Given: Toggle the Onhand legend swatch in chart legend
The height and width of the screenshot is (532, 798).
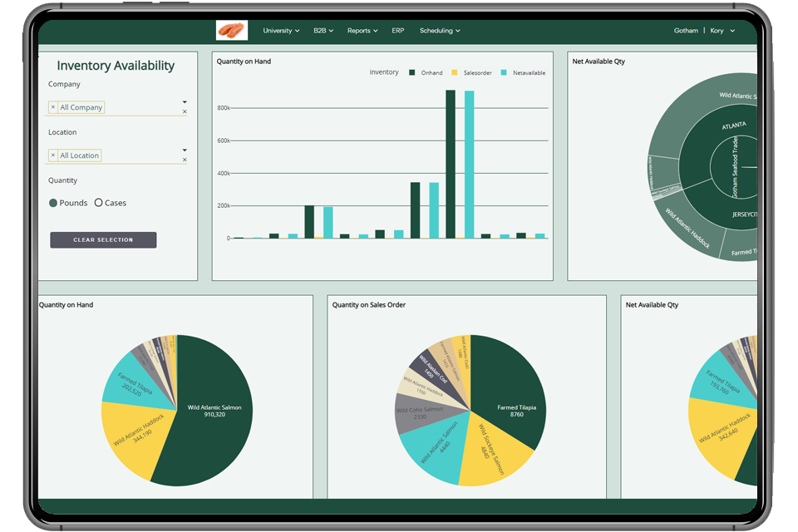Looking at the screenshot, I should coord(413,72).
